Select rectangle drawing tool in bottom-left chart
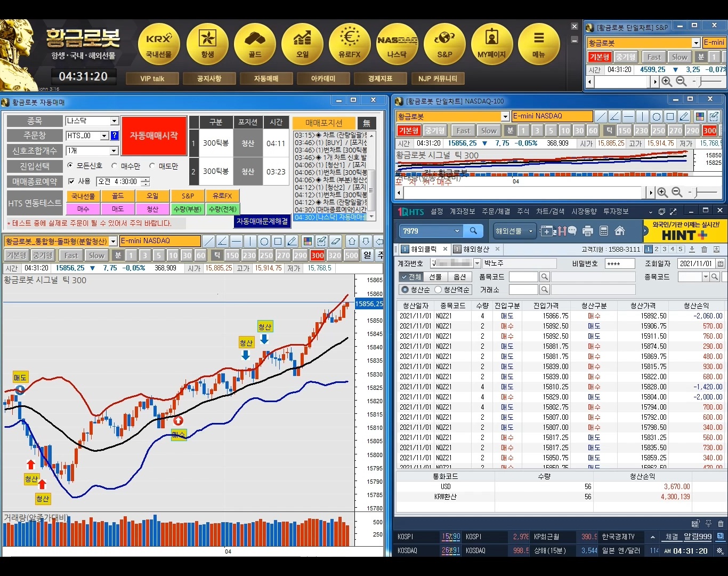This screenshot has height=576, width=728. tap(278, 242)
